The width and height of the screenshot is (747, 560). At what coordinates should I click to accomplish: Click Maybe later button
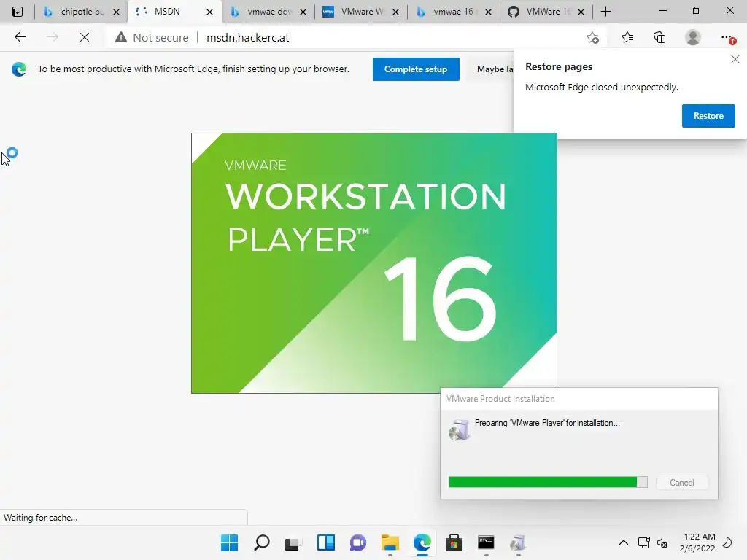(x=491, y=69)
